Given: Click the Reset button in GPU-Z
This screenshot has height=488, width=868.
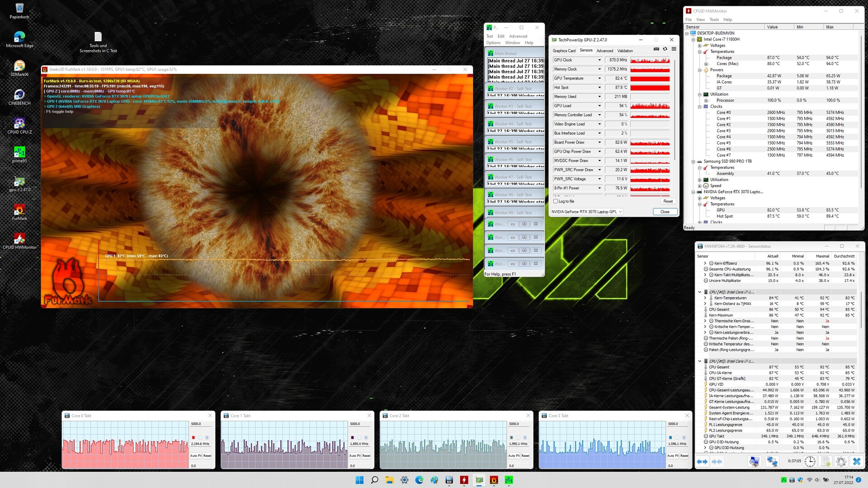Looking at the screenshot, I should (x=668, y=202).
